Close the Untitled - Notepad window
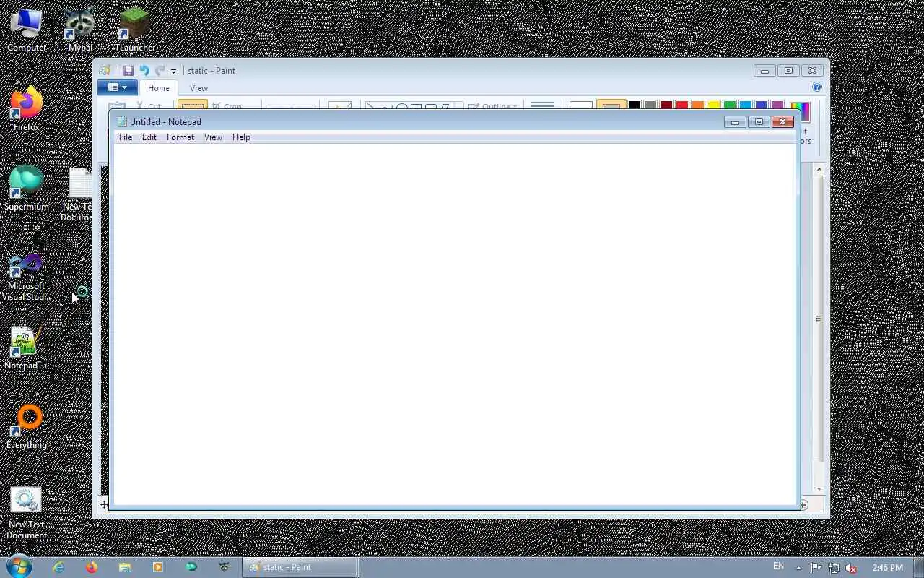Image resolution: width=924 pixels, height=578 pixels. pyautogui.click(x=783, y=122)
